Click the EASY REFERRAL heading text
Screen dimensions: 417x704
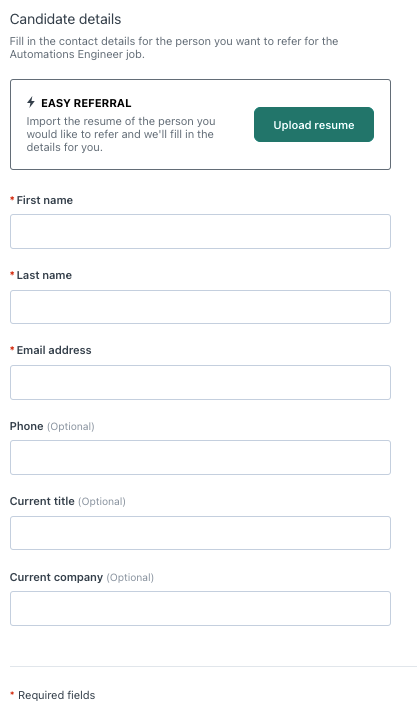click(86, 103)
